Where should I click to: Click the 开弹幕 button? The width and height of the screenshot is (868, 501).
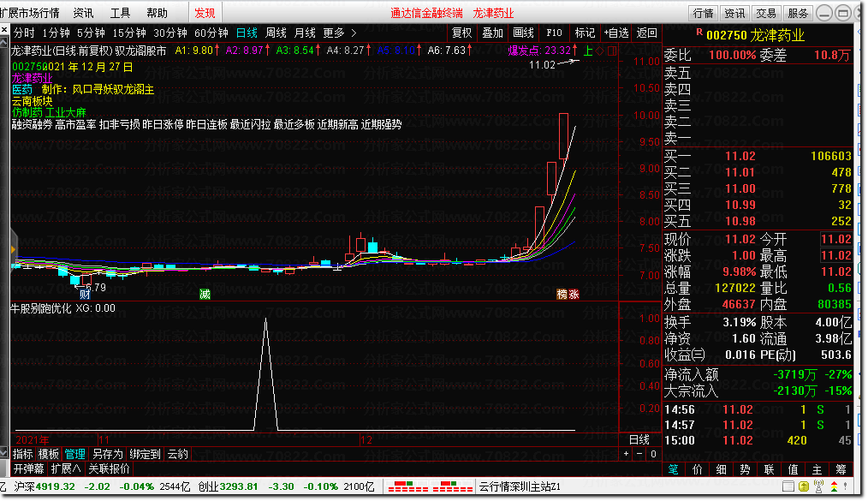pos(28,469)
